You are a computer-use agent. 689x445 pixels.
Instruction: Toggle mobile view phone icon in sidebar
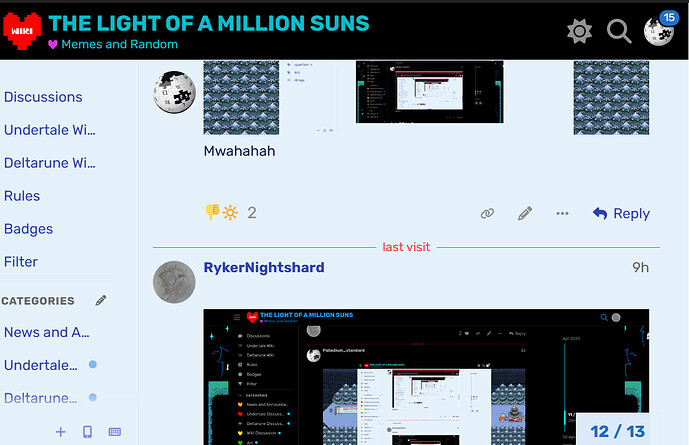(x=87, y=432)
